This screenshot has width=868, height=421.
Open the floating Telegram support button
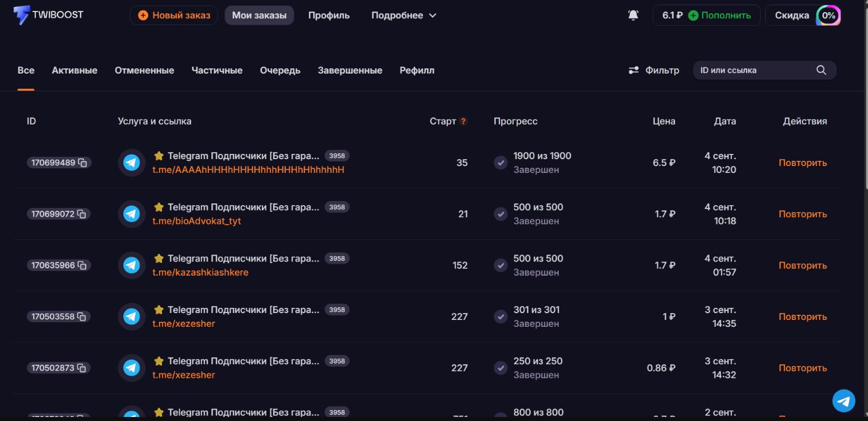point(843,401)
